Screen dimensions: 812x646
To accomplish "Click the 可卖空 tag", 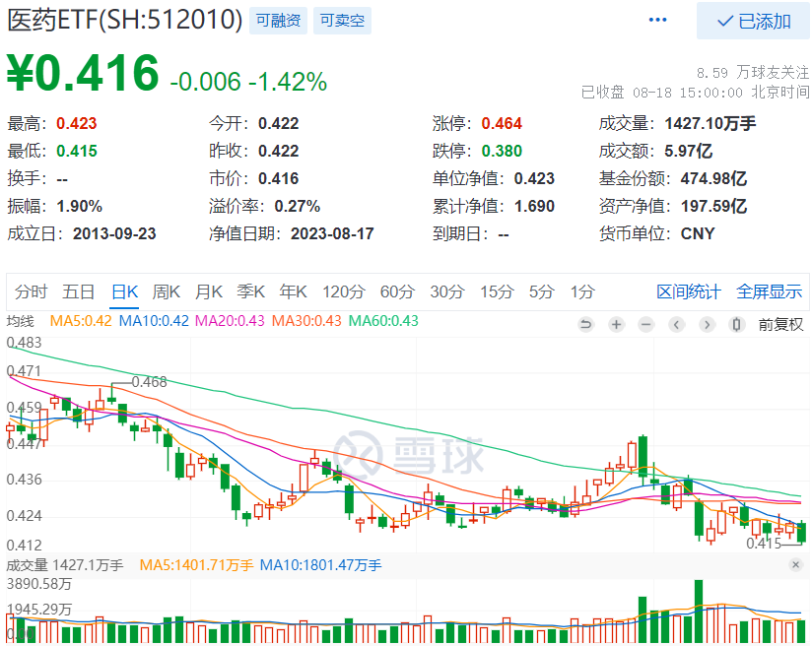I will [x=342, y=21].
